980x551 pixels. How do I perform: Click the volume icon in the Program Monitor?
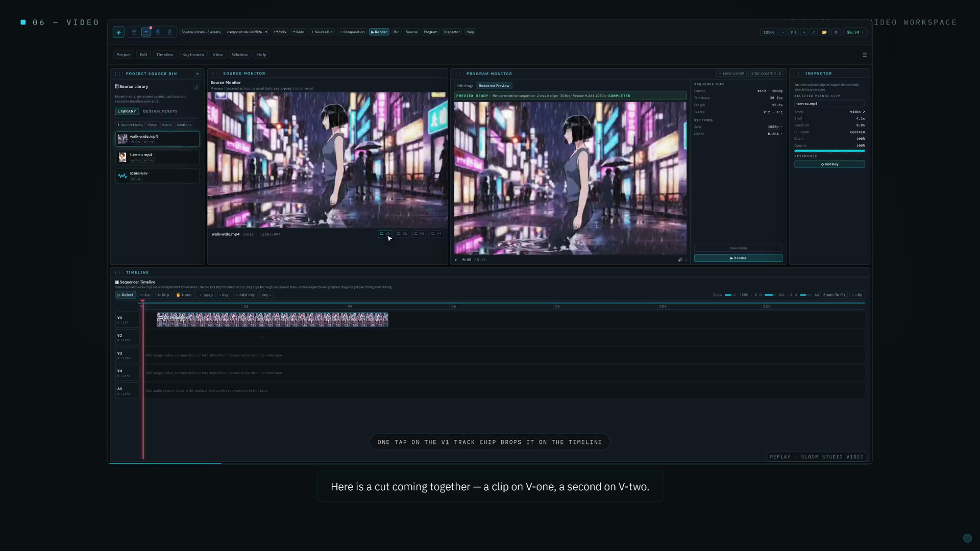680,260
